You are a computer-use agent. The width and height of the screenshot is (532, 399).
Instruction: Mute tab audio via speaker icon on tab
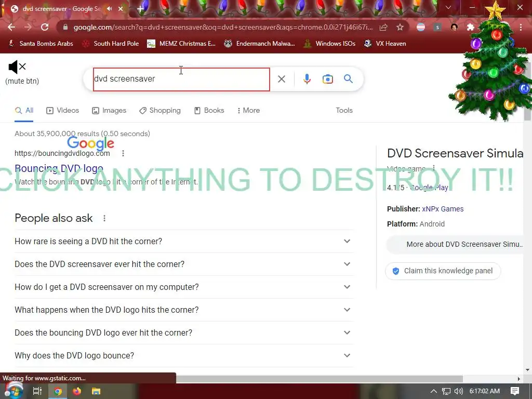coord(109,9)
